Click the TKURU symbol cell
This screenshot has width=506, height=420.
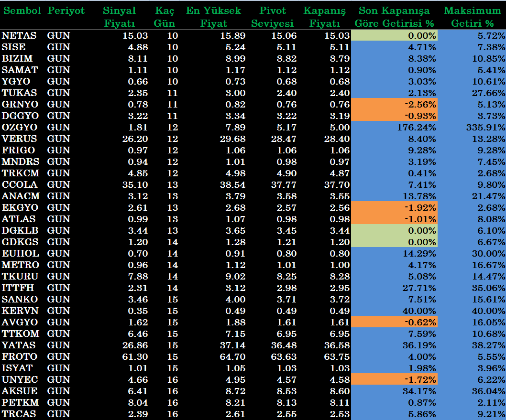[x=20, y=276]
